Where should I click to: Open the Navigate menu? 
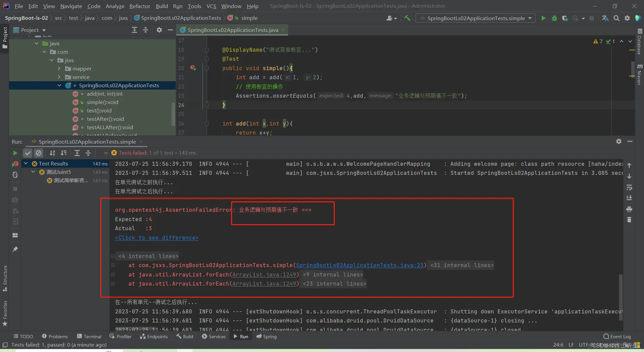coord(71,6)
